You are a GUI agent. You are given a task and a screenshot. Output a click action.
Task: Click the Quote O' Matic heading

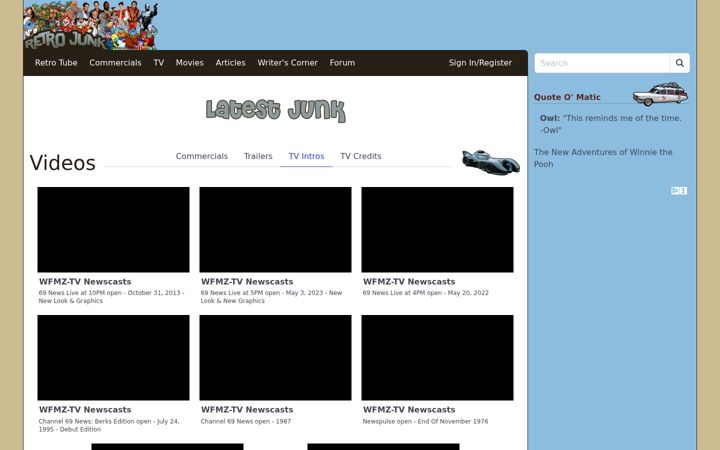567,97
